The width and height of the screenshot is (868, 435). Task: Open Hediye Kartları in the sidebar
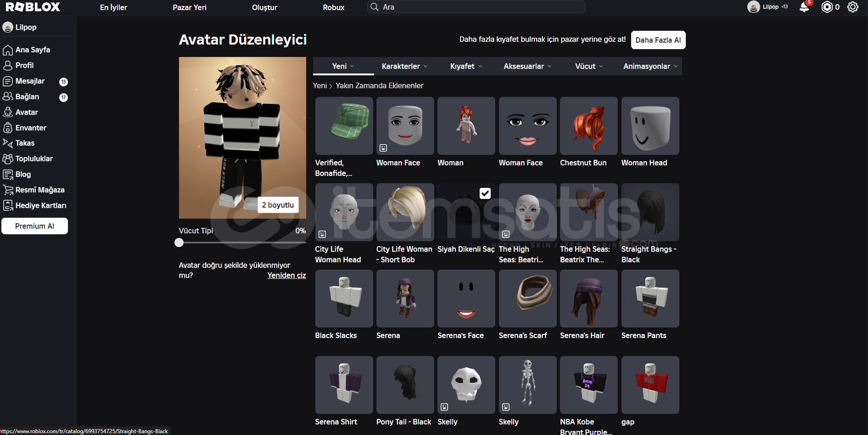[40, 205]
